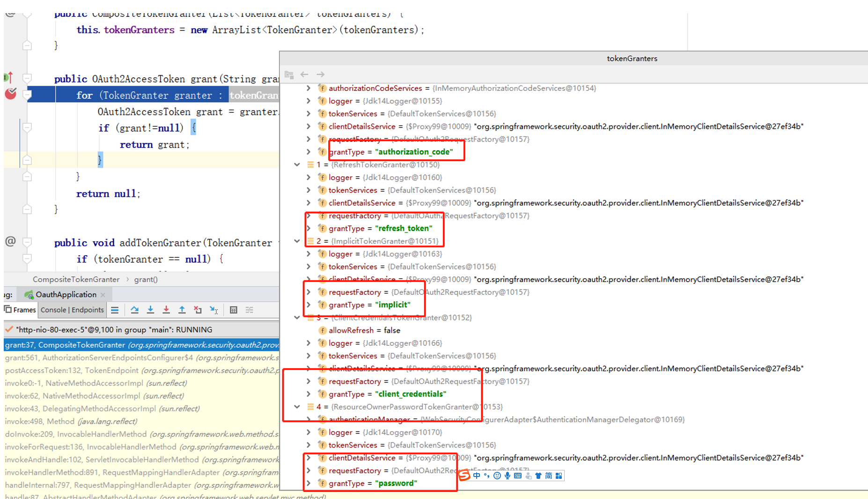Select frame doInvoke:209, InvocableHandlerMethod

point(141,434)
